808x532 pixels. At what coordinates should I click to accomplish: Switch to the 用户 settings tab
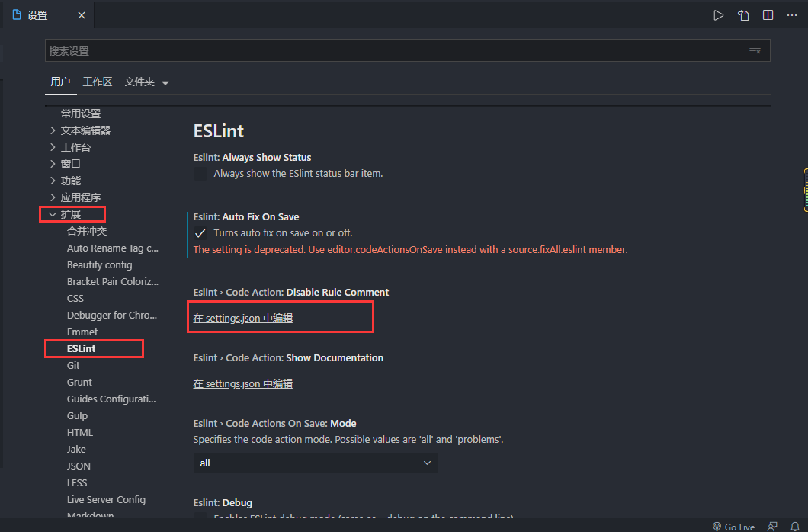point(60,82)
